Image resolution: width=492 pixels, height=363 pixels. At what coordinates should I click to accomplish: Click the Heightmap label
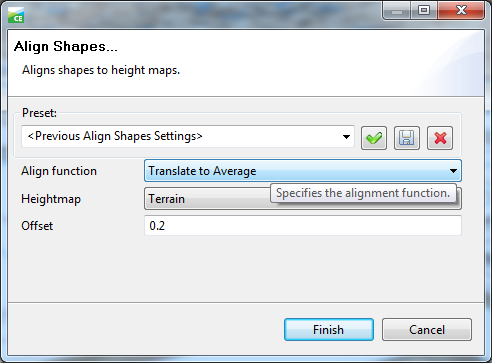tap(51, 199)
